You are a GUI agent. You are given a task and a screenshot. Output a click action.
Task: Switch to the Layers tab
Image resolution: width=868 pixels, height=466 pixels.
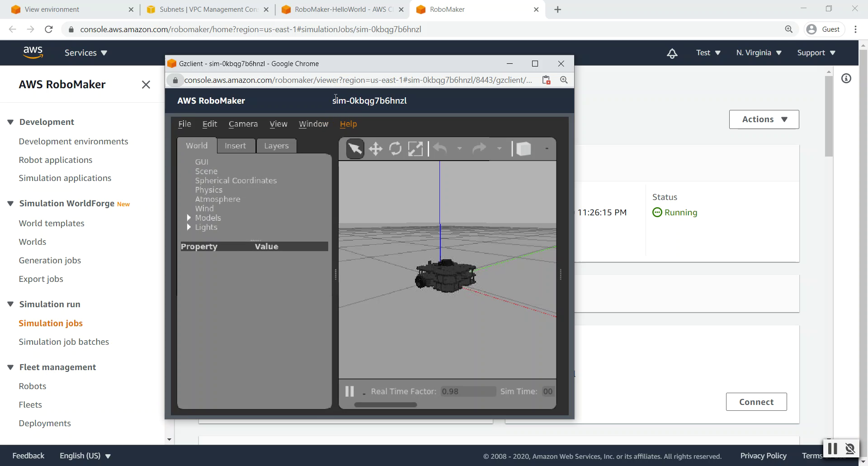(276, 146)
